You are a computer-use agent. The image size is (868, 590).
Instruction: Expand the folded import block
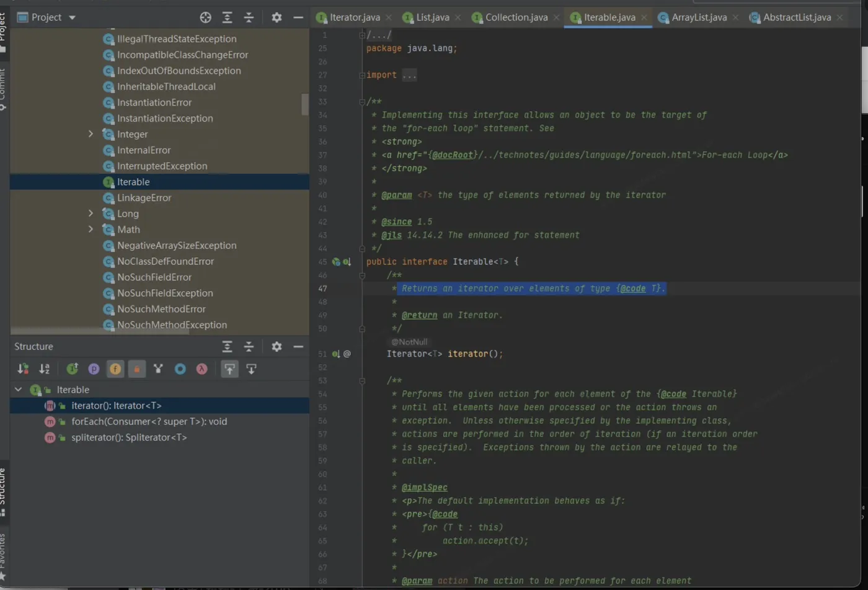click(x=362, y=75)
